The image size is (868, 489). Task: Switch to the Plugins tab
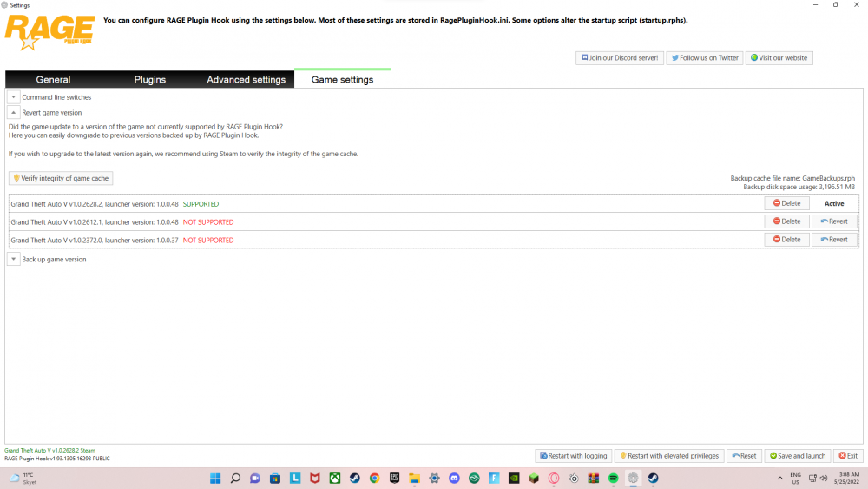point(149,79)
